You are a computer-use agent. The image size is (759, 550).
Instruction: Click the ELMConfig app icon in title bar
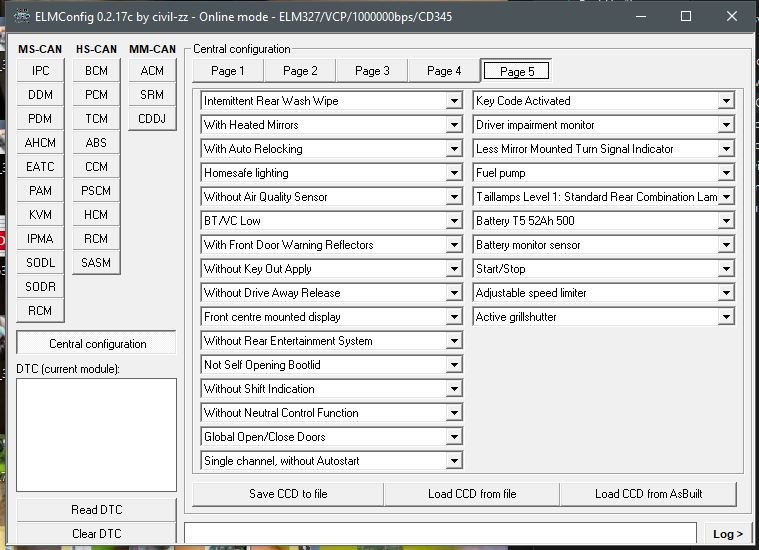pos(20,16)
